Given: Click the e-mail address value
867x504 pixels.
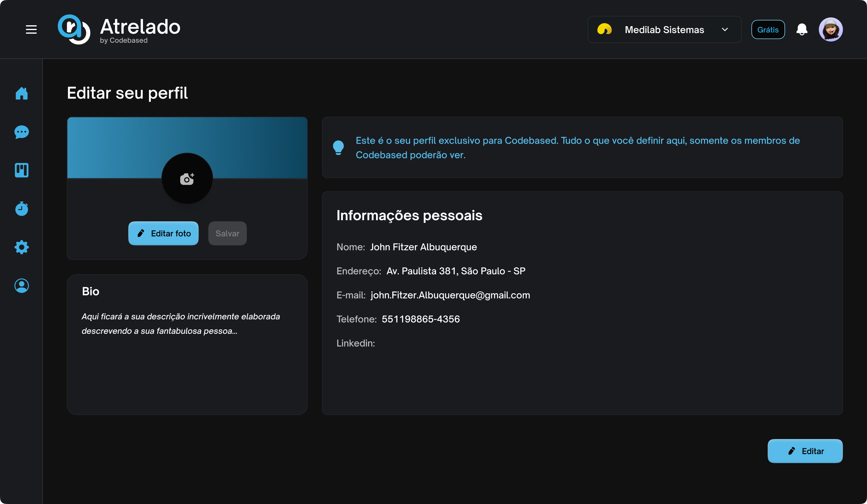Looking at the screenshot, I should point(450,295).
